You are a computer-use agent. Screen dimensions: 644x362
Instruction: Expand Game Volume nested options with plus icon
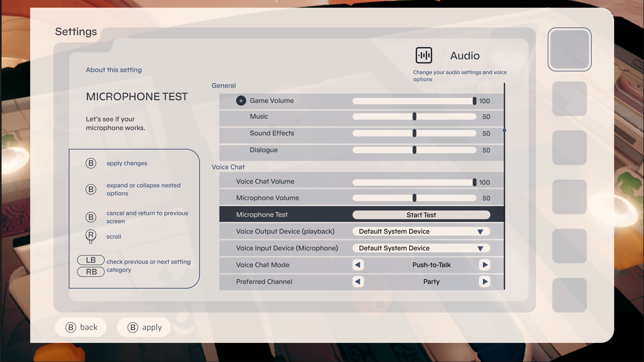click(x=241, y=101)
